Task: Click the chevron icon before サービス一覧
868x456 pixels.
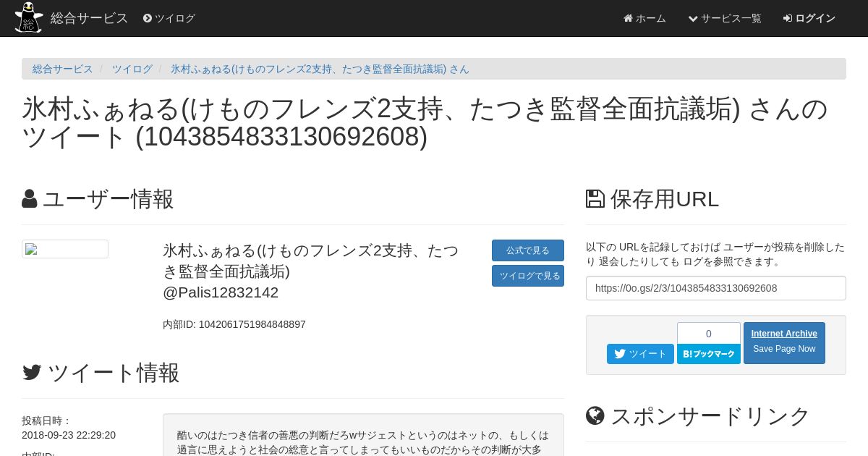Action: (693, 18)
